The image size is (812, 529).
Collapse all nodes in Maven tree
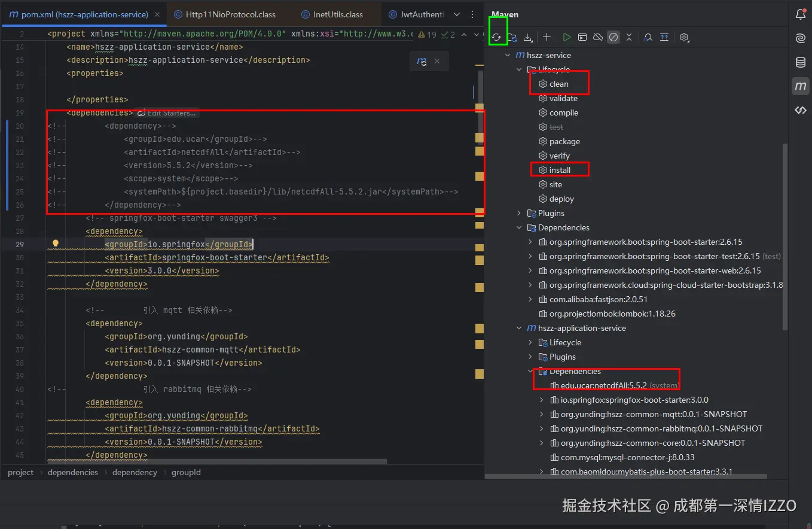coord(629,37)
